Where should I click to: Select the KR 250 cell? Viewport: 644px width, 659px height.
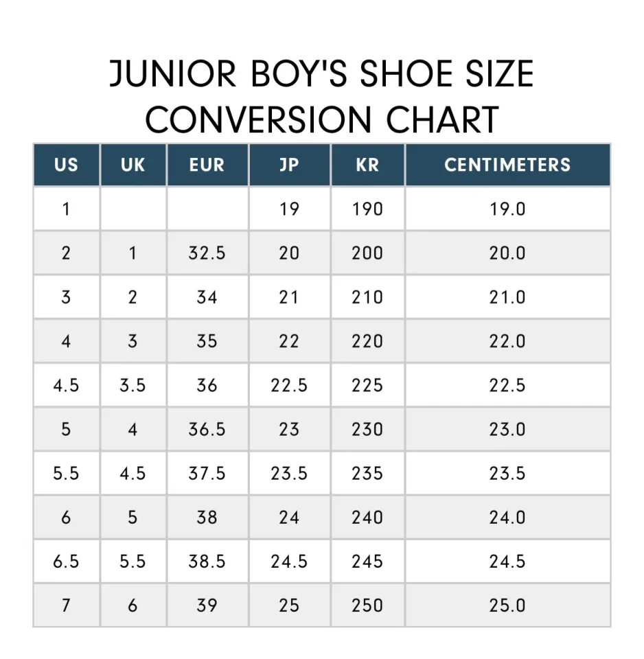coord(367,605)
